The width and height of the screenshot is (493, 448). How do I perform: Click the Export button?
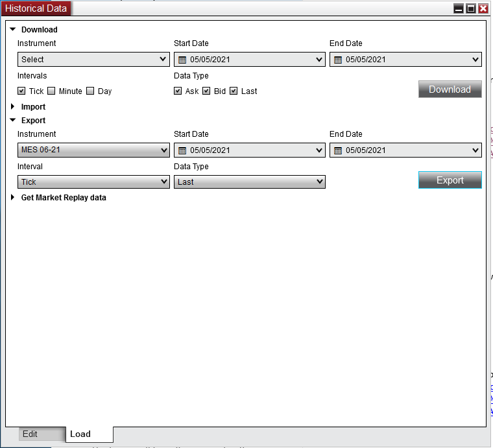tap(450, 180)
